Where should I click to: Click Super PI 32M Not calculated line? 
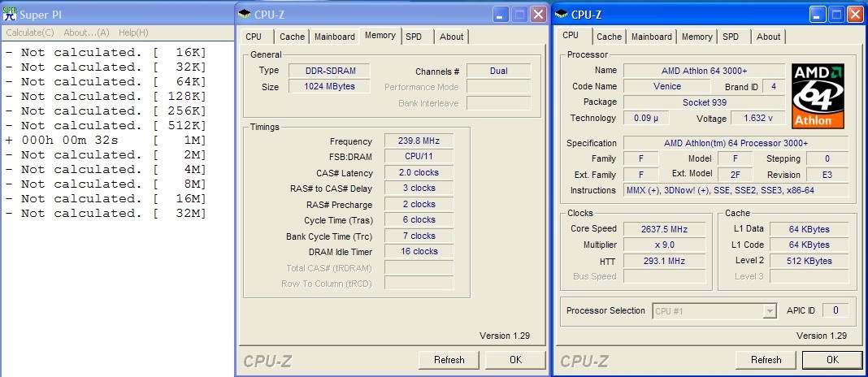click(105, 213)
